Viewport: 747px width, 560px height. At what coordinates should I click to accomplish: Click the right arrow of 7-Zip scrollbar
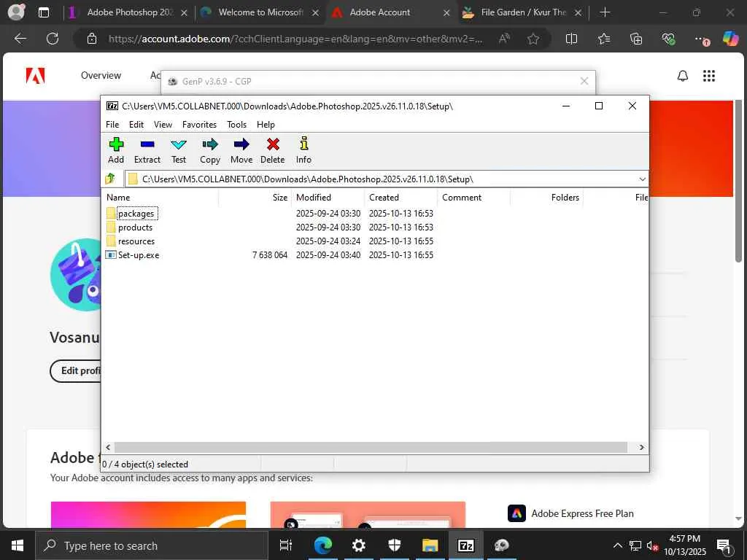pyautogui.click(x=642, y=447)
